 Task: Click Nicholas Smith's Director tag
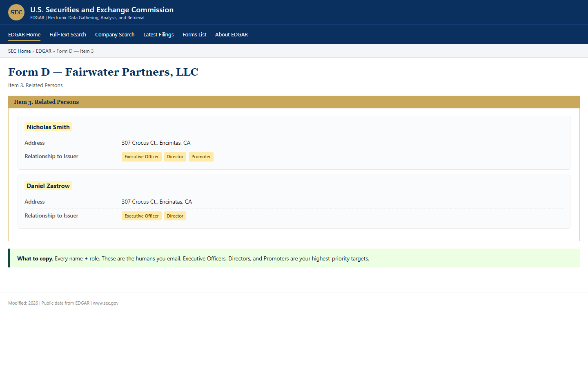[175, 157]
